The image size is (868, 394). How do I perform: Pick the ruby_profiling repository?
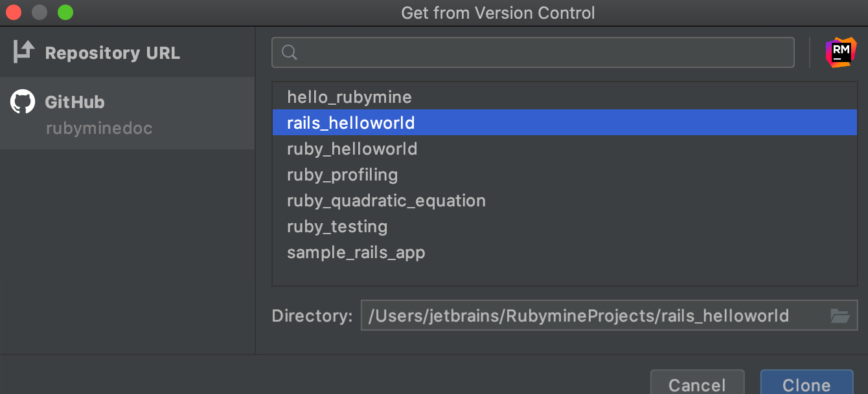pyautogui.click(x=342, y=175)
